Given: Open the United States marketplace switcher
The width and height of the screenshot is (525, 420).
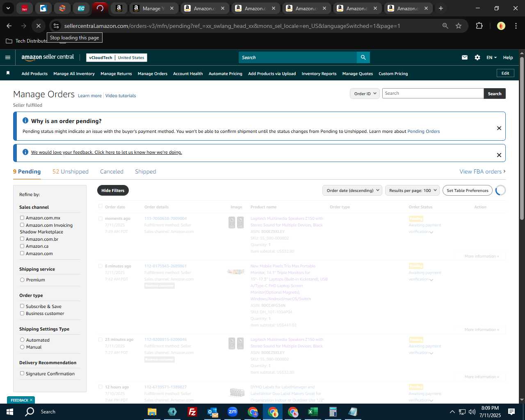Looking at the screenshot, I should click(131, 58).
